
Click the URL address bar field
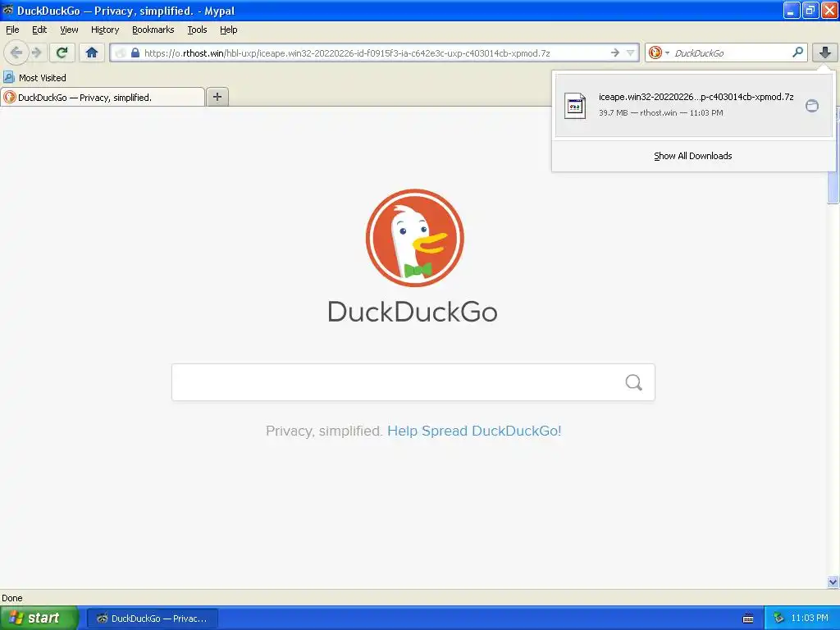pos(375,52)
